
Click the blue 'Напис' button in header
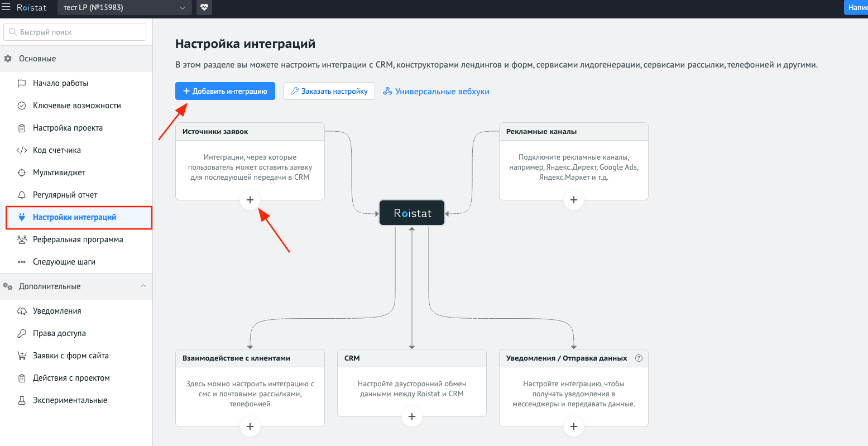(856, 8)
